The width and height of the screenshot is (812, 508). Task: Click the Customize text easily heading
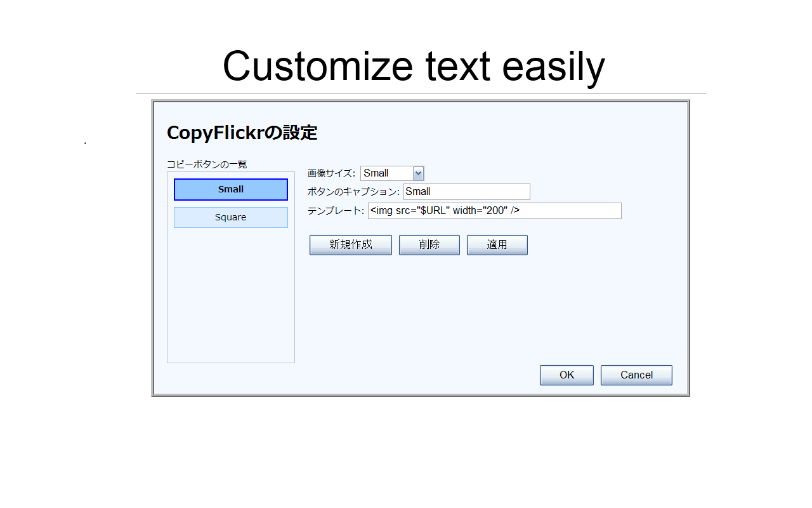coord(414,65)
